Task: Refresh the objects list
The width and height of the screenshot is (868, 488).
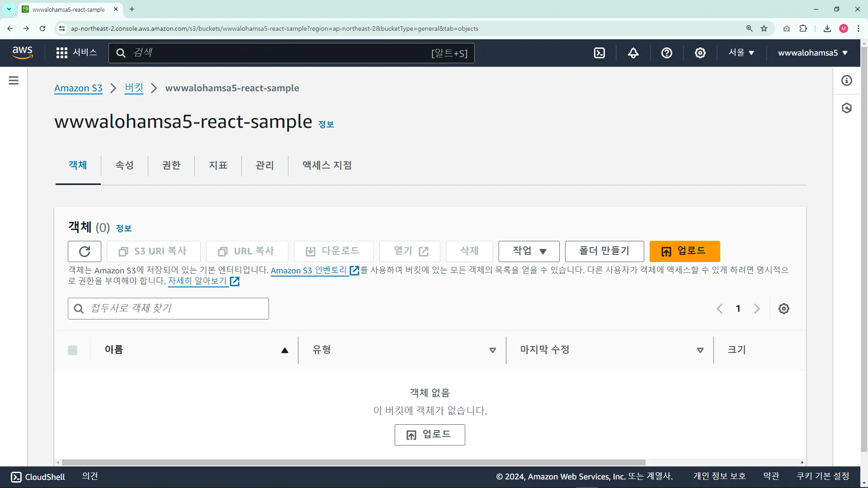Action: click(x=85, y=251)
